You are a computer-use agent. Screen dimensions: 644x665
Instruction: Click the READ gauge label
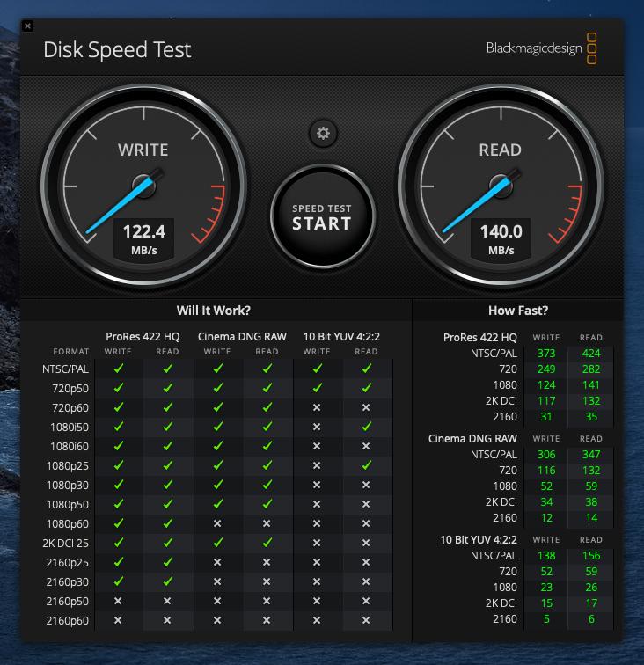[x=501, y=150]
